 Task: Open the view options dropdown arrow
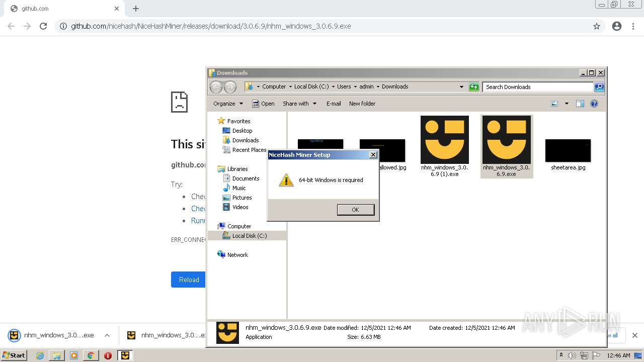(567, 104)
